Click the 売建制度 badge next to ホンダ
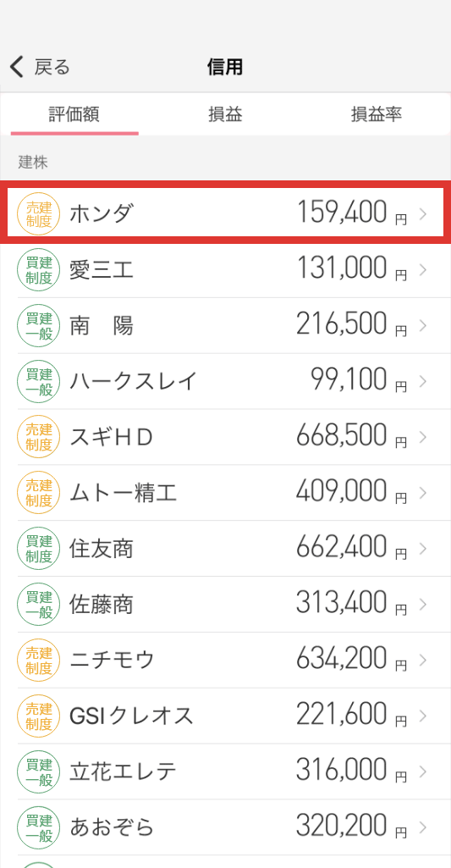The image size is (451, 868). (39, 213)
